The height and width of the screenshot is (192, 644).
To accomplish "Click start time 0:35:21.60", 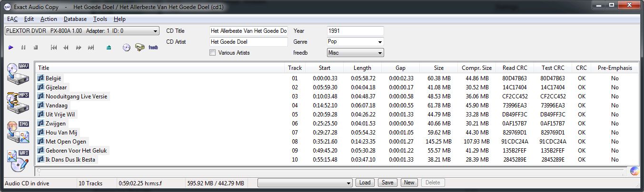I will [x=325, y=142].
